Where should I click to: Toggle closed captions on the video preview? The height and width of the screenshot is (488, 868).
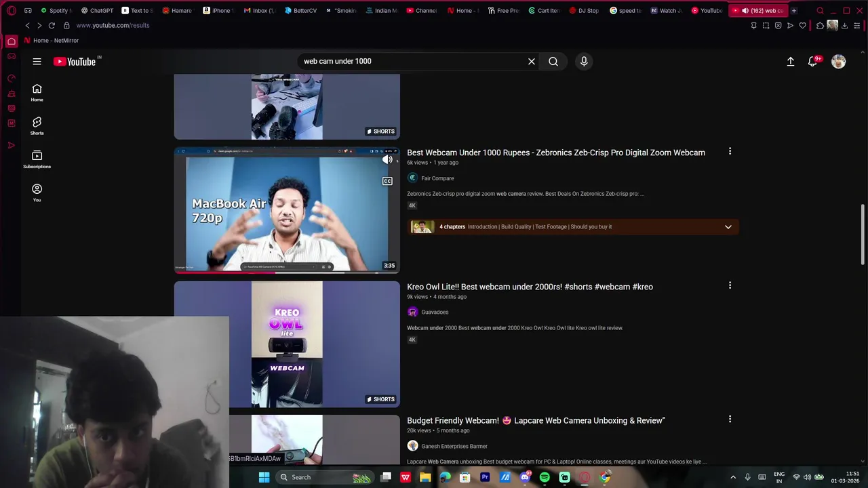(387, 181)
